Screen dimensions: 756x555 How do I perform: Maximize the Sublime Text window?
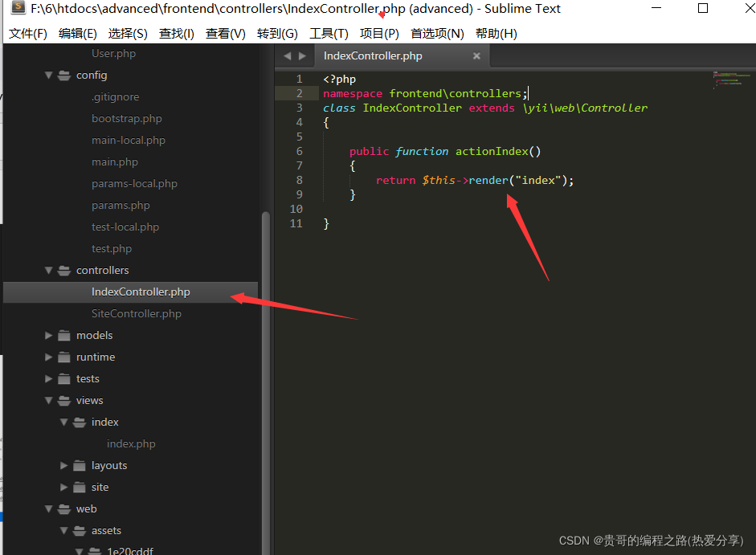(703, 8)
